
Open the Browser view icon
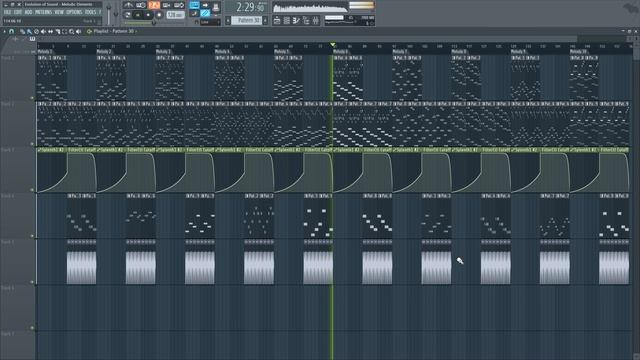pos(306,21)
